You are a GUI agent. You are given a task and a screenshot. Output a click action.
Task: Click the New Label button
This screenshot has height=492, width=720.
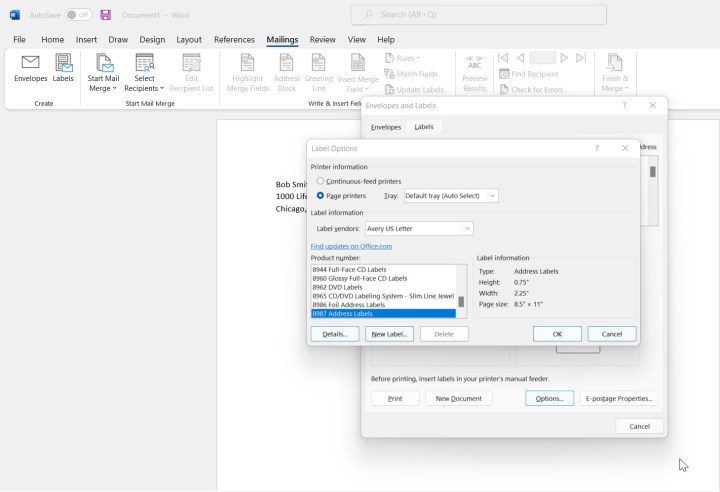tap(389, 334)
